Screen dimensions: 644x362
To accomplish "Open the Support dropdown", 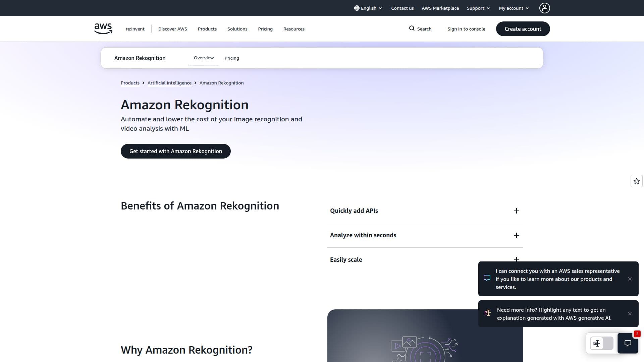I will coord(478,8).
